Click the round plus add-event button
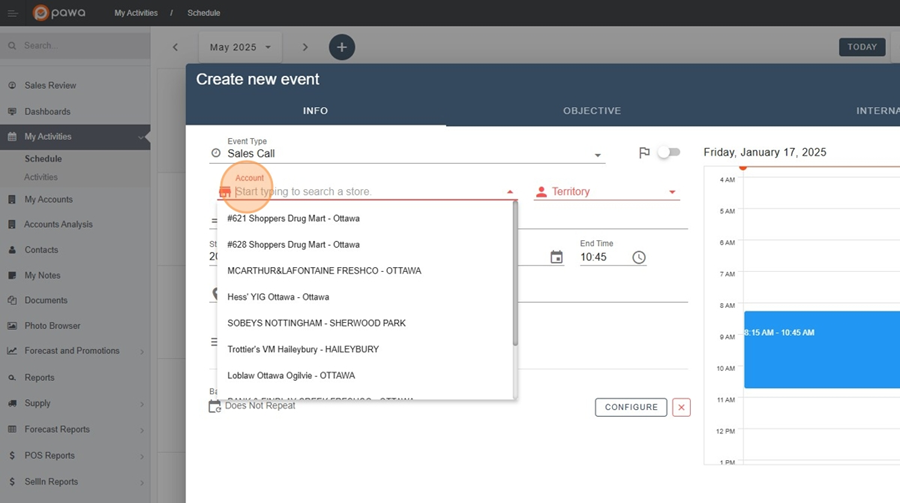The width and height of the screenshot is (900, 503). [x=342, y=47]
